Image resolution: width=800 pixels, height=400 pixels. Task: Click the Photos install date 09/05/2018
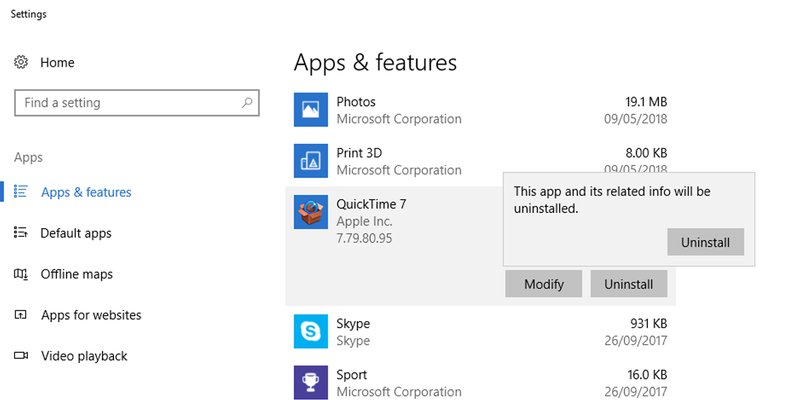[636, 119]
